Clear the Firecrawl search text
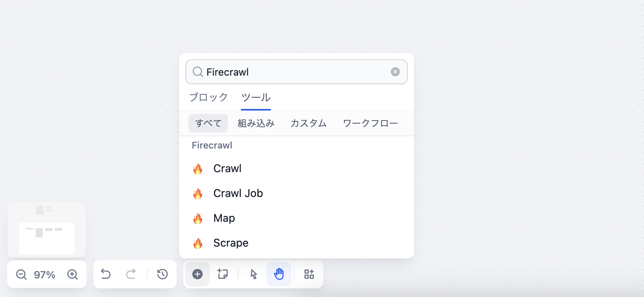644x297 pixels. coord(395,72)
